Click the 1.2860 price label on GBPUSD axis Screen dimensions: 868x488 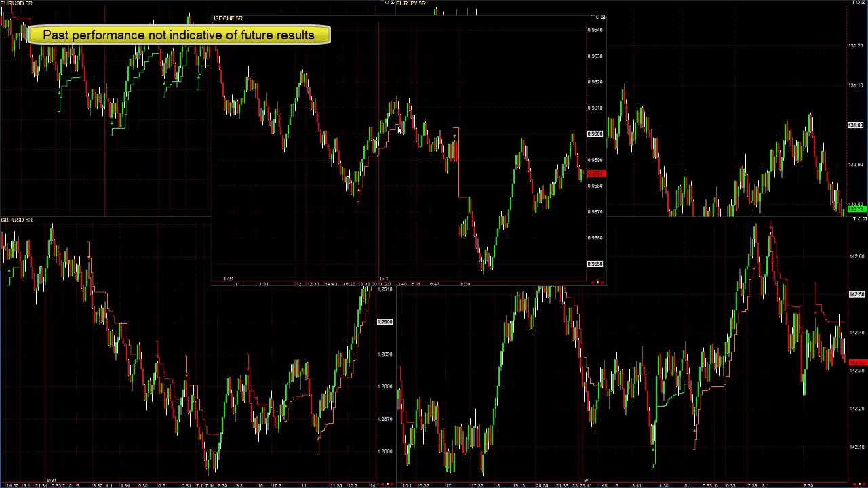pos(385,451)
